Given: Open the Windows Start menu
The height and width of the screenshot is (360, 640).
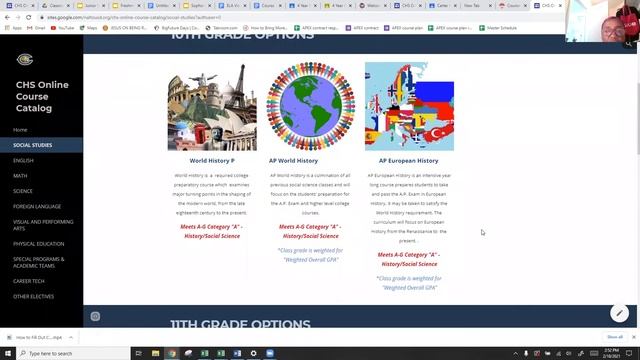Looking at the screenshot, I should coord(8,353).
